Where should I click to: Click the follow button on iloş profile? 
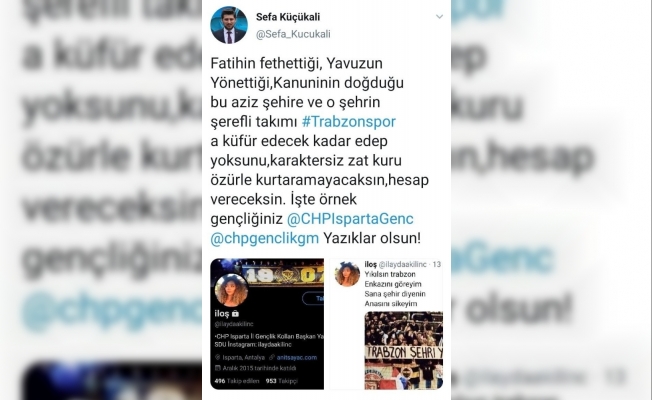click(313, 299)
